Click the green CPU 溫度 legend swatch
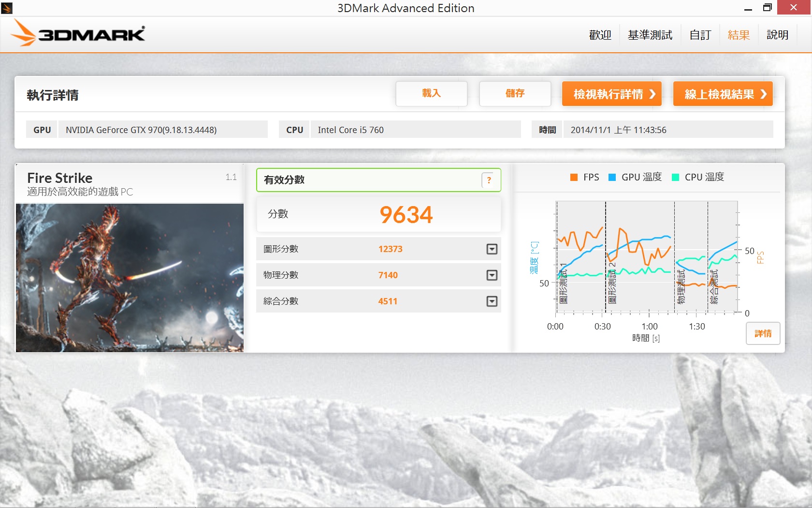This screenshot has width=812, height=508. [675, 177]
